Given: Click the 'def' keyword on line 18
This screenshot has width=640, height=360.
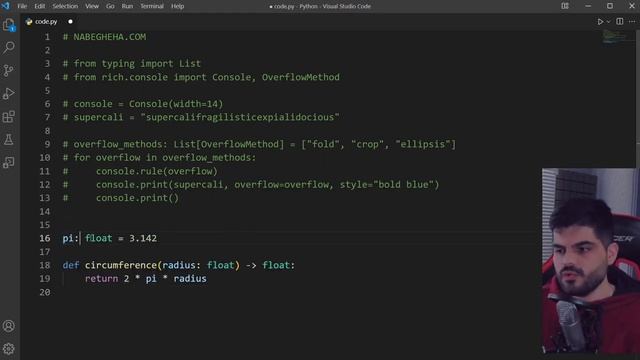Looking at the screenshot, I should coord(71,265).
